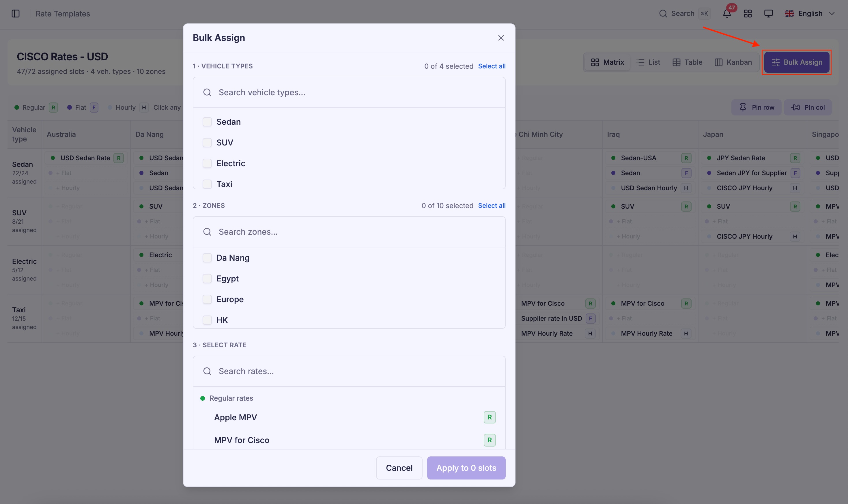
Task: Check the Da Nang zone
Action: 207,258
